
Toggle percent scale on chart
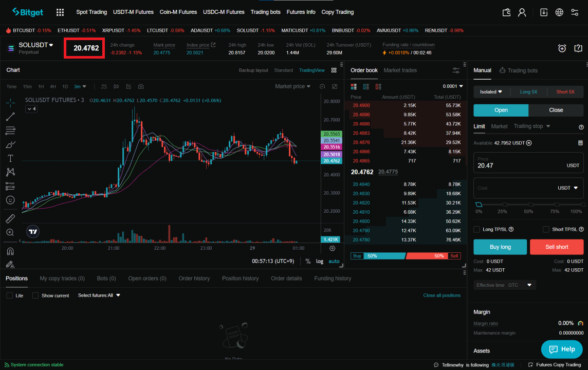(308, 261)
